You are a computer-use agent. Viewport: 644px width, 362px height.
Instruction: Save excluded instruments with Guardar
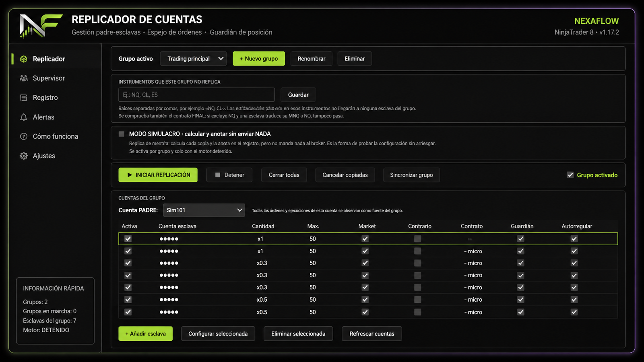point(298,95)
